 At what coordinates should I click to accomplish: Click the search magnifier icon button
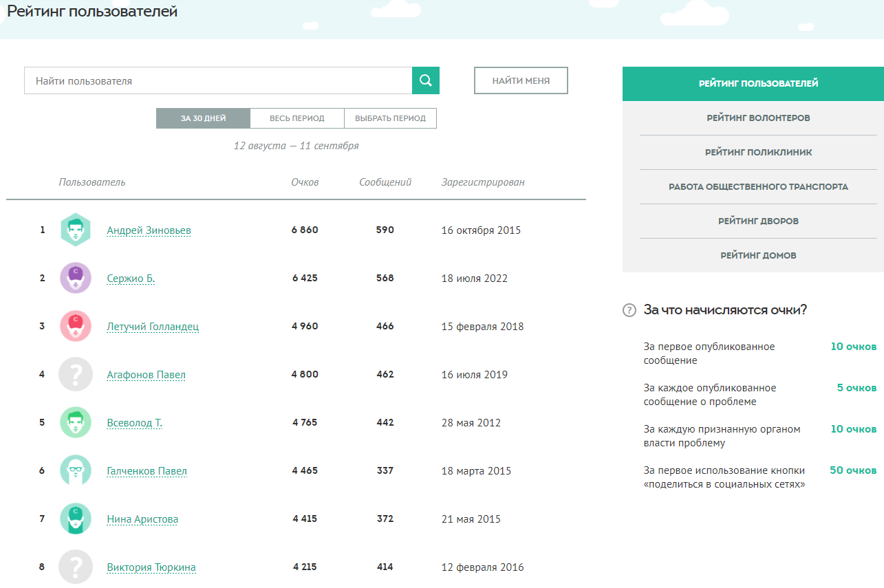click(426, 80)
